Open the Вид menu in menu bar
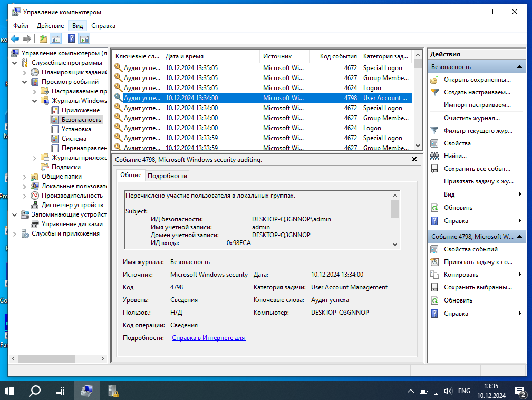This screenshot has width=532, height=400. 78,26
